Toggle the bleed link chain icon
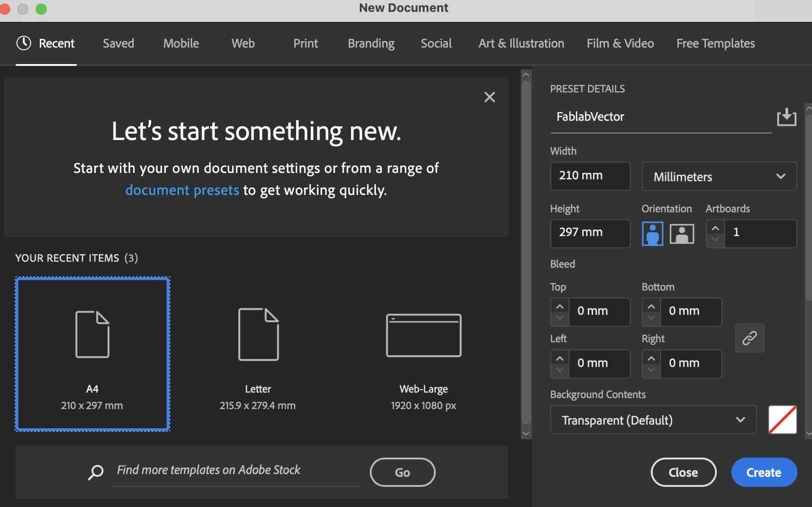This screenshot has height=507, width=812. pos(749,338)
